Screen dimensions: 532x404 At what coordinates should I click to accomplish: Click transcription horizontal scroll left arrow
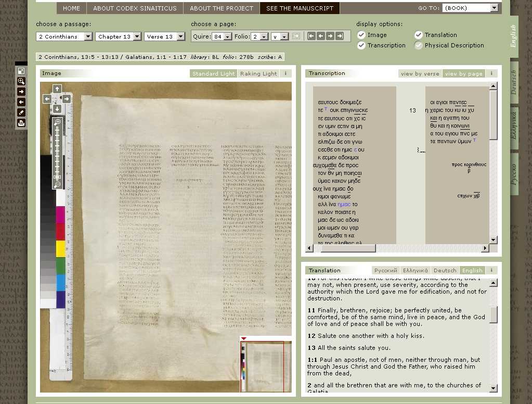tap(309, 248)
